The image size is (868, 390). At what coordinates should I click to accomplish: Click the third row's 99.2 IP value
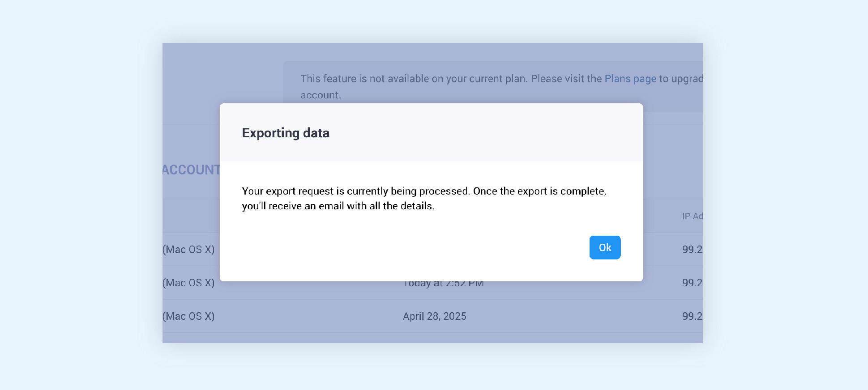[692, 316]
